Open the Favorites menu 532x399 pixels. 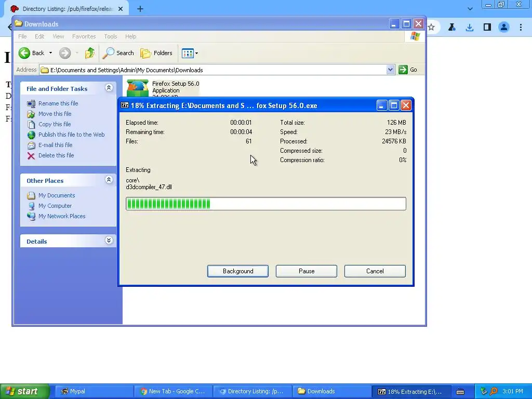click(x=84, y=36)
